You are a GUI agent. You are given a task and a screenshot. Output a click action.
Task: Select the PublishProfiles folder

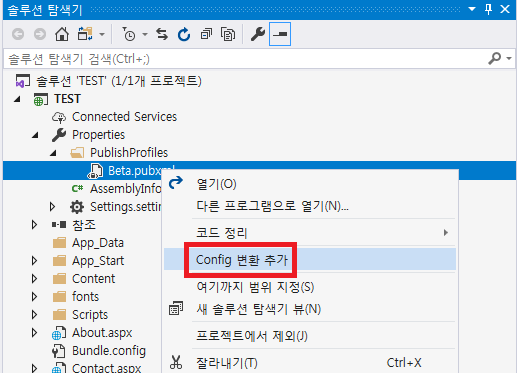(x=129, y=153)
